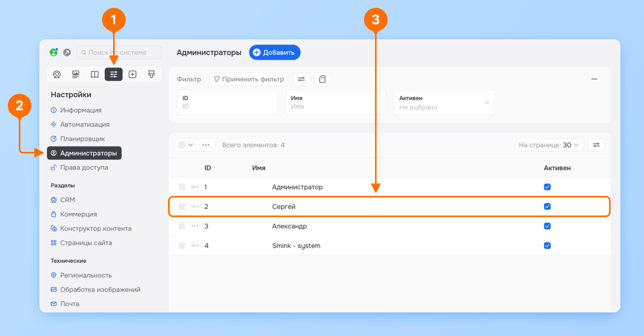Screen dimensions: 644x336
Task: Open the paint roller icon tab
Action: (x=152, y=74)
